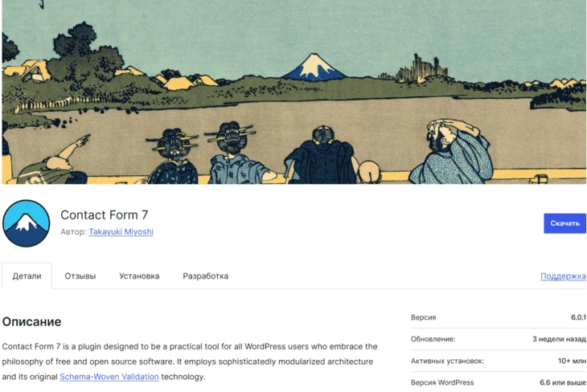This screenshot has width=587, height=392.
Task: Click the Contact Form 7 plugin title
Action: pos(104,215)
